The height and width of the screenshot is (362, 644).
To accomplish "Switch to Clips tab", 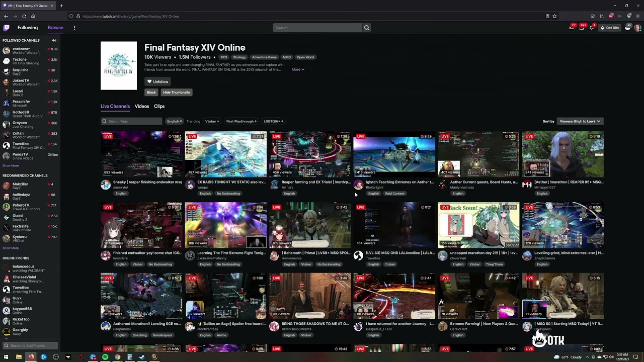I will [159, 106].
